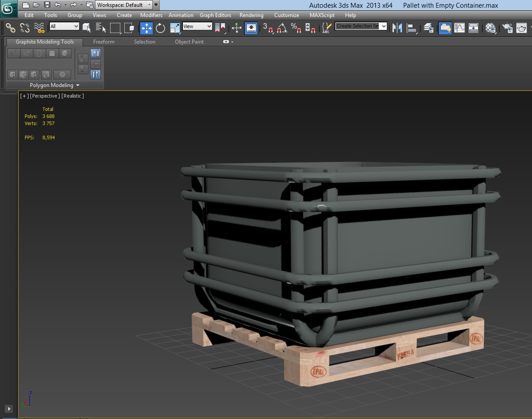The width and height of the screenshot is (532, 419).
Task: Open the Align tool
Action: click(412, 28)
